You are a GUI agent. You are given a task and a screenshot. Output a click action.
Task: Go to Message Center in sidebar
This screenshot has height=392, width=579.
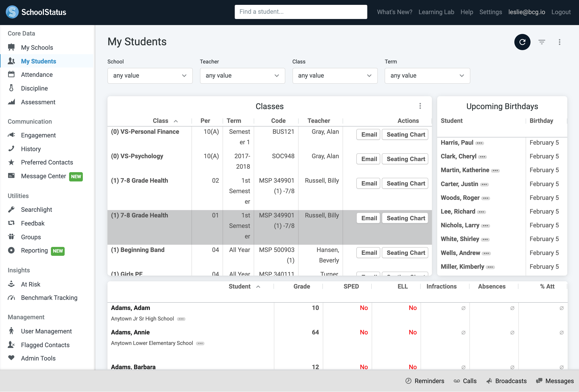pyautogui.click(x=43, y=176)
